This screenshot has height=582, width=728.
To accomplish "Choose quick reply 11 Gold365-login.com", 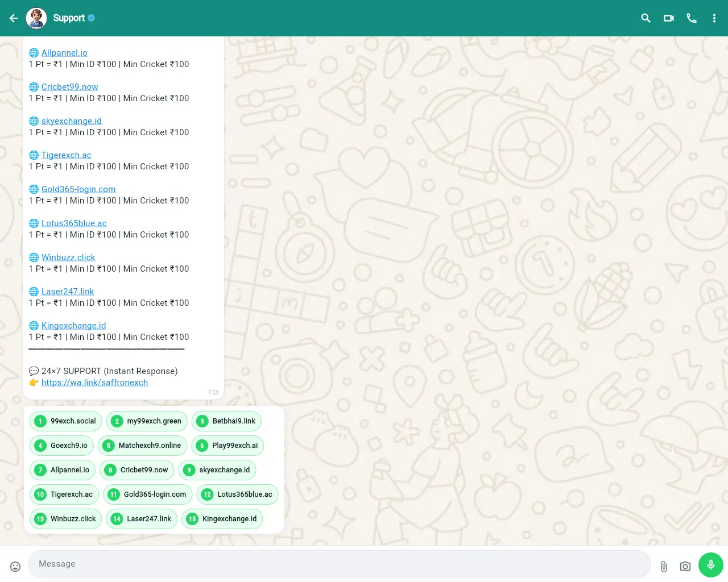I will 147,494.
